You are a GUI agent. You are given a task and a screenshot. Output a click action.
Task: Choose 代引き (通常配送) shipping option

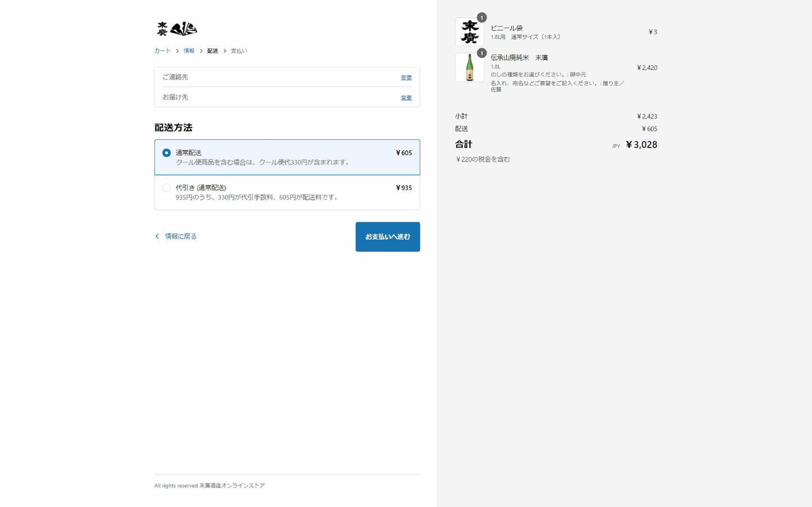[x=166, y=188]
